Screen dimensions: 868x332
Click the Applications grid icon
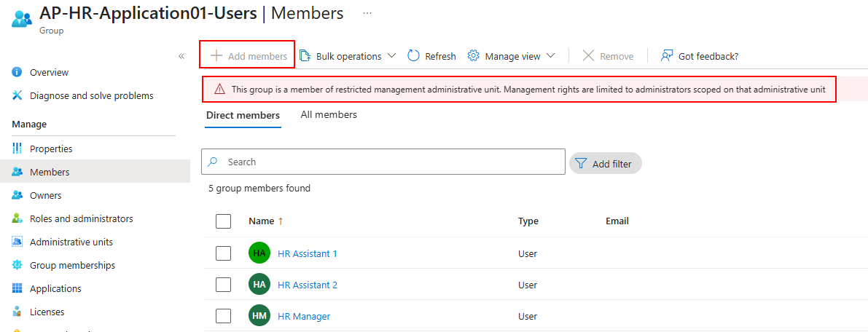17,288
